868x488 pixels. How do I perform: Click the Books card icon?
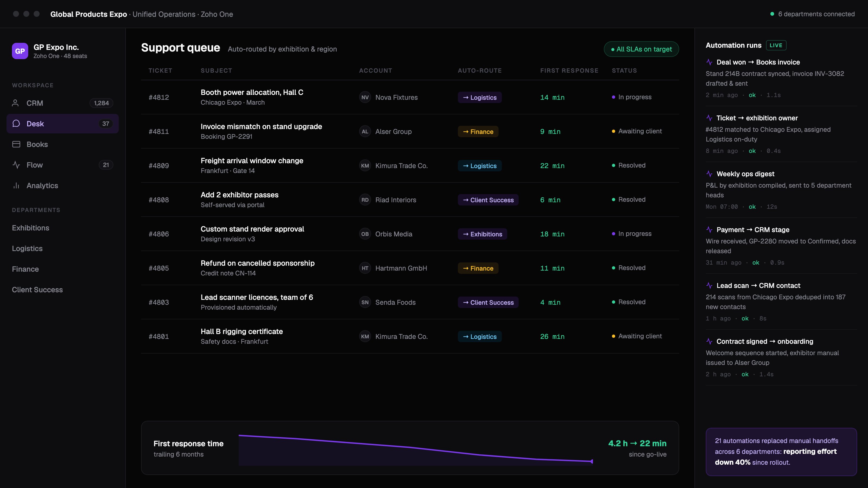[x=16, y=144]
